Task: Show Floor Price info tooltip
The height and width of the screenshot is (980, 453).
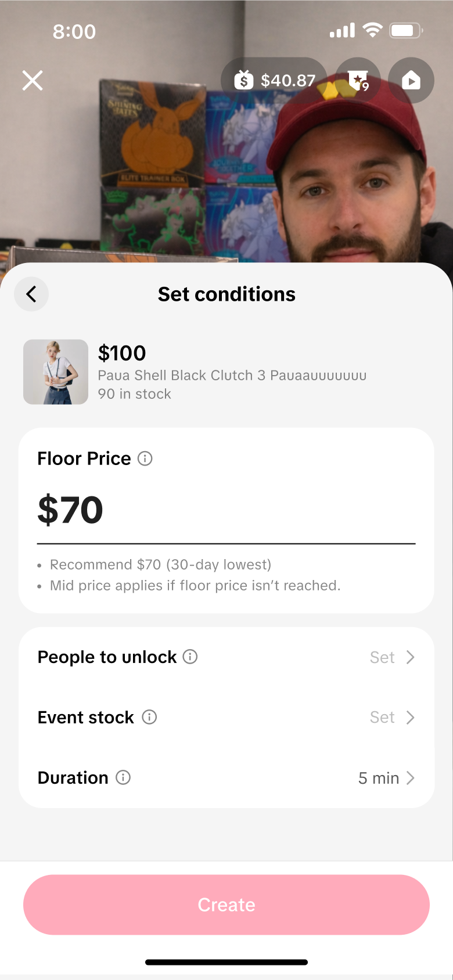Action: point(145,459)
